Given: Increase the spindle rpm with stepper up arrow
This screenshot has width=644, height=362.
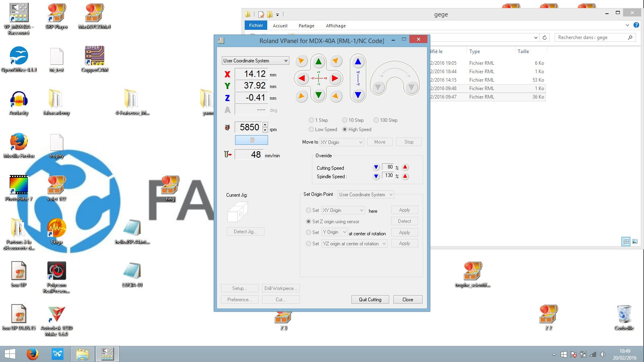Looking at the screenshot, I should (x=265, y=124).
